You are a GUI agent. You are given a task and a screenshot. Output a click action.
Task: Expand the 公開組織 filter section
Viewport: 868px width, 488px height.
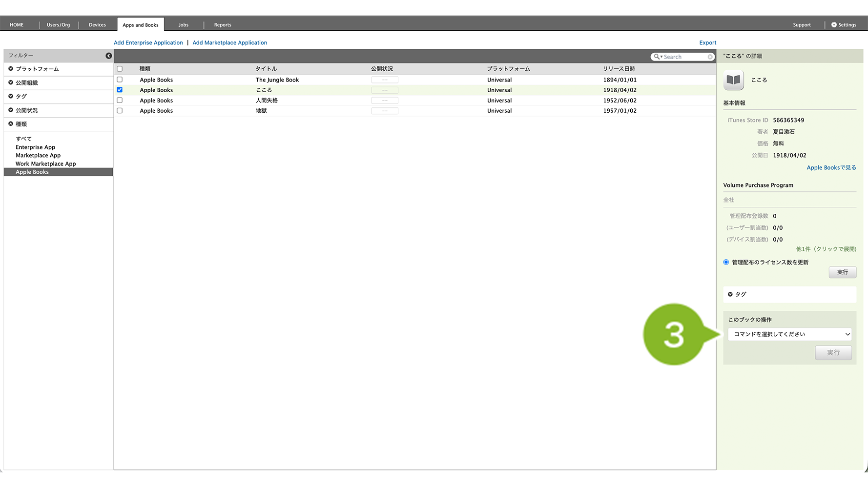pyautogui.click(x=11, y=82)
